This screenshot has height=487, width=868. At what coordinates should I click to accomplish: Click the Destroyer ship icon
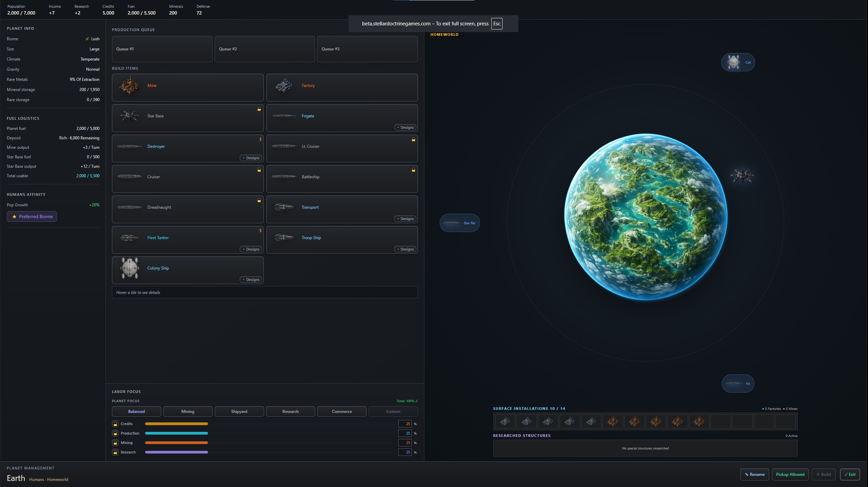click(130, 146)
